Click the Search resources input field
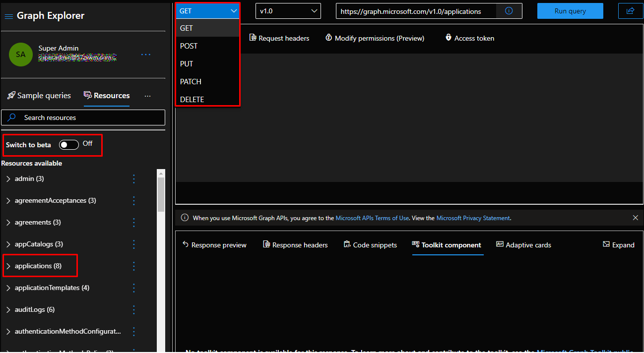644x353 pixels. (83, 118)
